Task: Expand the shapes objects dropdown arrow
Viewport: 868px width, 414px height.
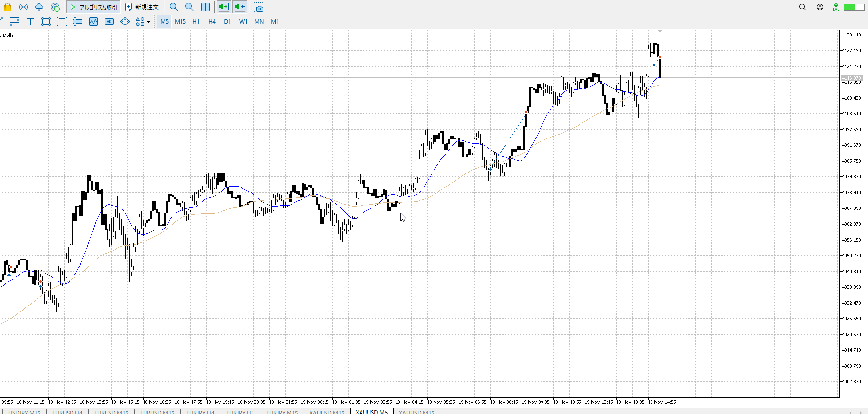Action: [x=148, y=22]
